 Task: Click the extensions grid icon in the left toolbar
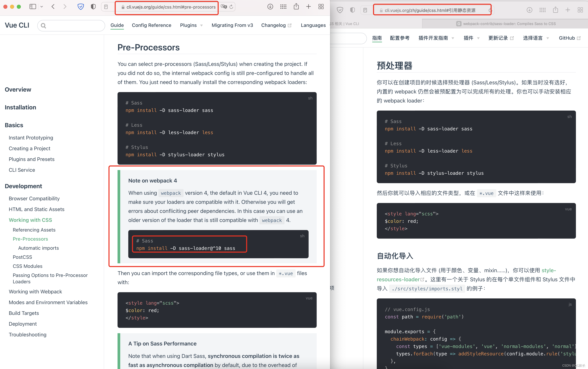tap(283, 7)
